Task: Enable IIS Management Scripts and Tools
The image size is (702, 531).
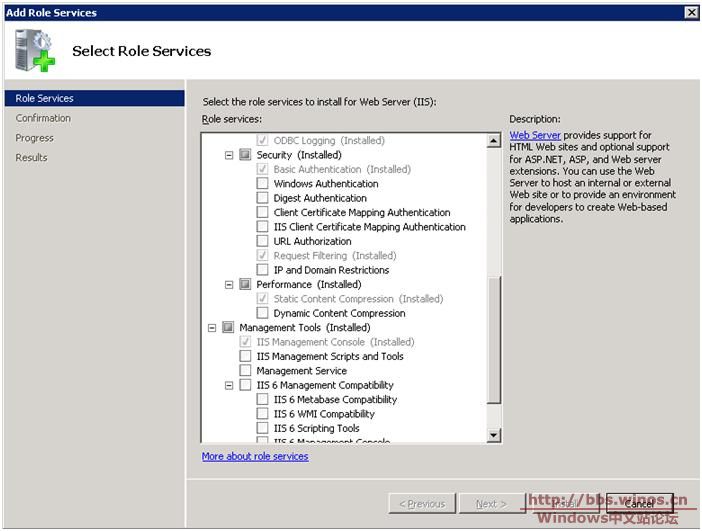Action: [245, 356]
